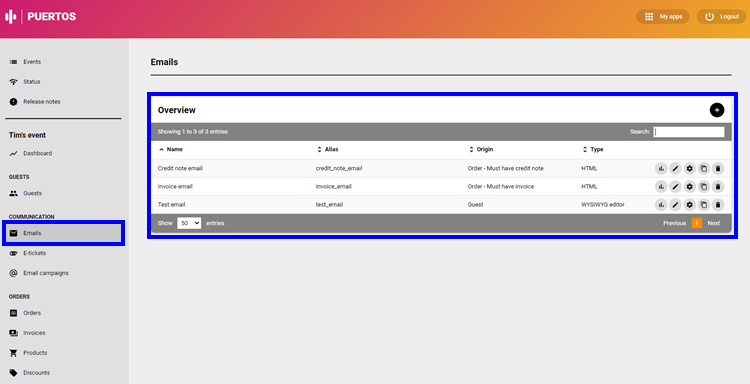
Task: Open Release notes in the sidebar
Action: point(42,102)
